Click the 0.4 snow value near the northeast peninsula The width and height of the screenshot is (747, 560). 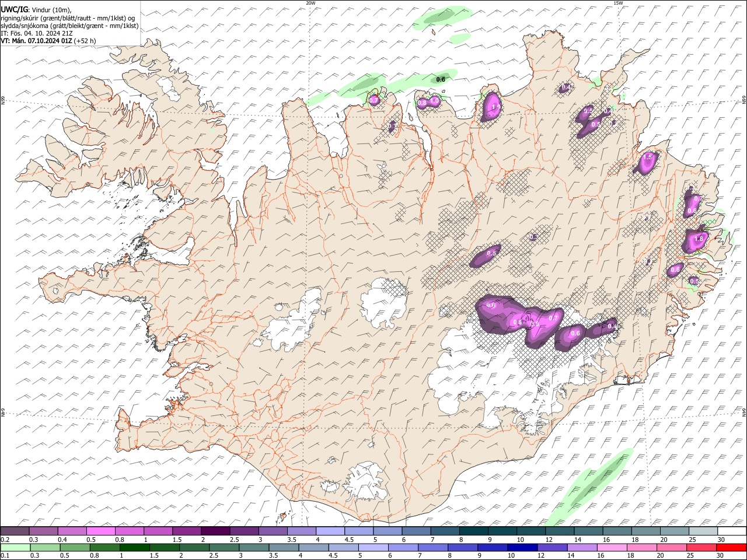click(x=566, y=87)
